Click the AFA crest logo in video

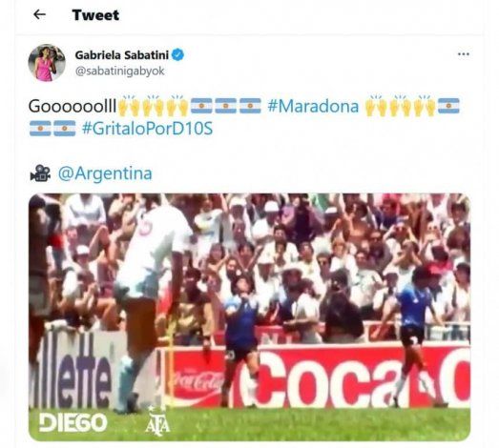[x=157, y=421]
